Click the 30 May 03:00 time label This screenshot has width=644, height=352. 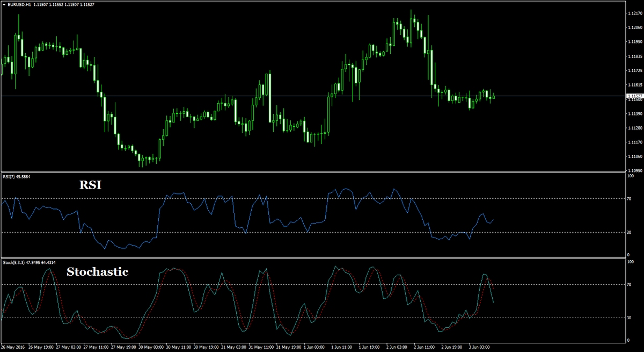click(x=150, y=348)
